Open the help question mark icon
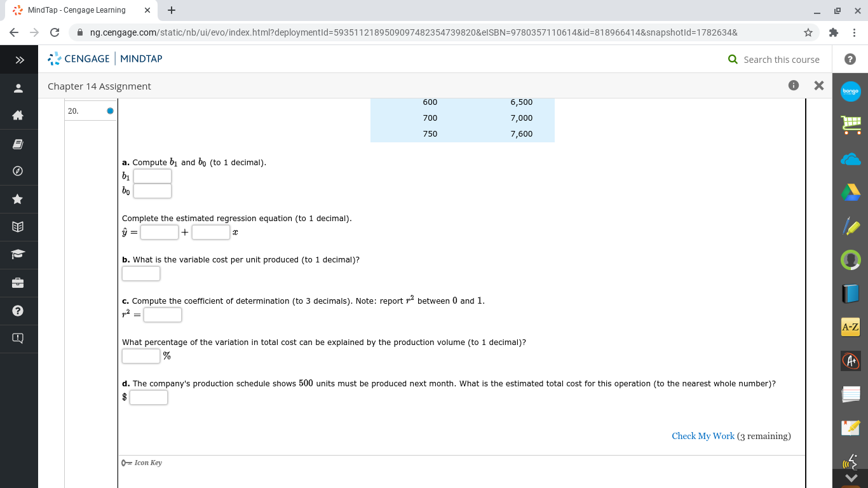 19,311
